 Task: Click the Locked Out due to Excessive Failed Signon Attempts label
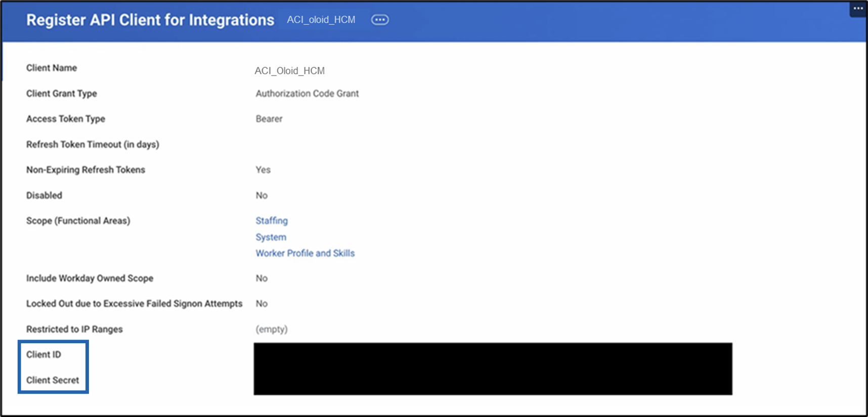(135, 303)
